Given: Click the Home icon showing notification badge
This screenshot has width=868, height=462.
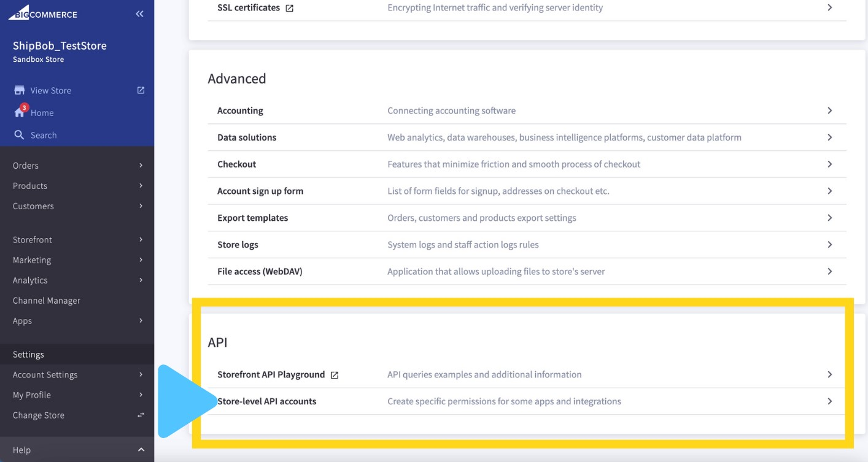Looking at the screenshot, I should pyautogui.click(x=21, y=112).
